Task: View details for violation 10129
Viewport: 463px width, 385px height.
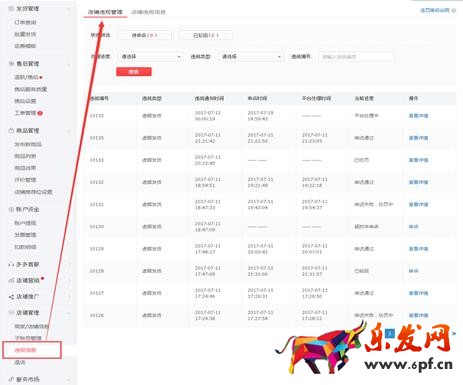Action: (418, 249)
